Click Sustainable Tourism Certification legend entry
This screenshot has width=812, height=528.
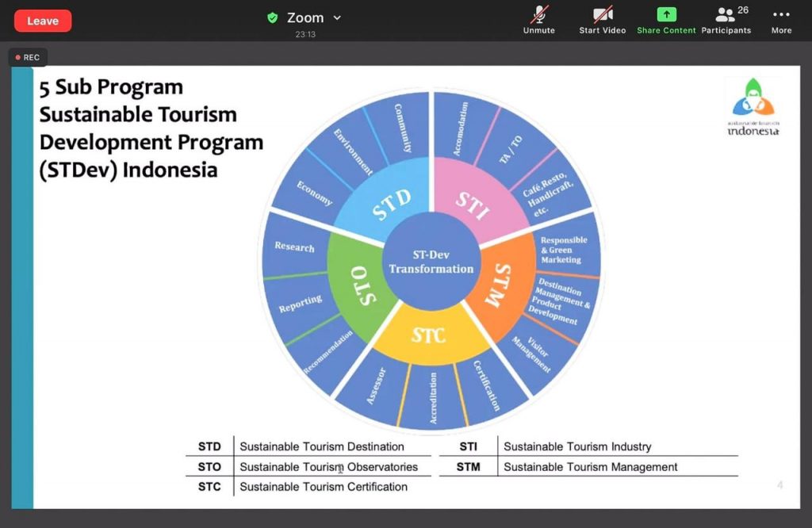[324, 487]
